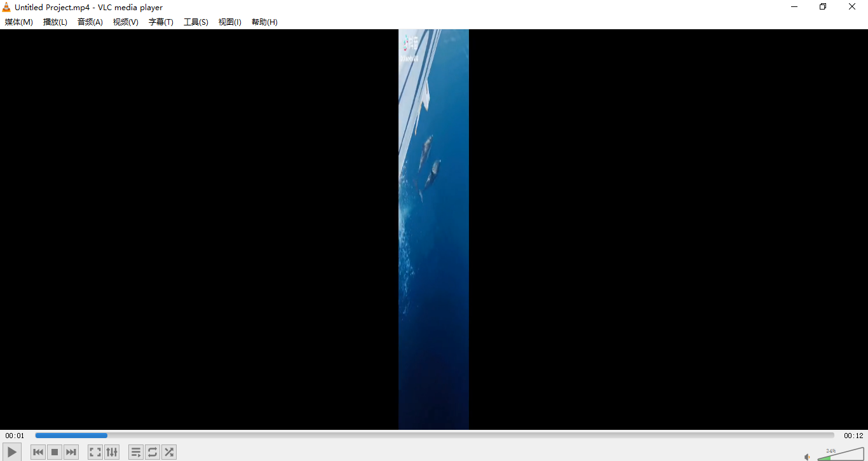868x461 pixels.
Task: Show the playlist view
Action: click(136, 451)
